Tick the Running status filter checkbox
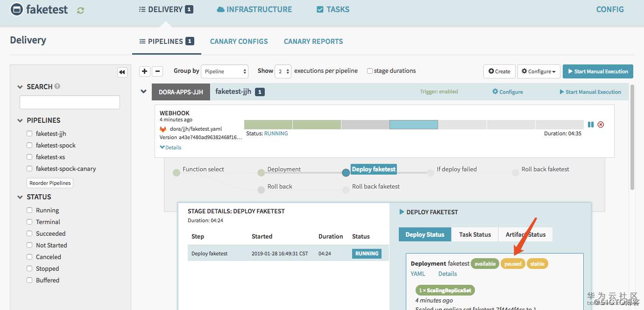The width and height of the screenshot is (644, 310). [29, 210]
